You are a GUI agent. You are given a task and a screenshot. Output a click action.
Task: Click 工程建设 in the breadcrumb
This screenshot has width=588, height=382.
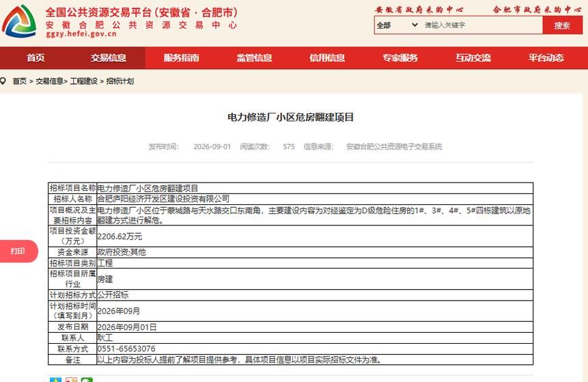click(83, 81)
